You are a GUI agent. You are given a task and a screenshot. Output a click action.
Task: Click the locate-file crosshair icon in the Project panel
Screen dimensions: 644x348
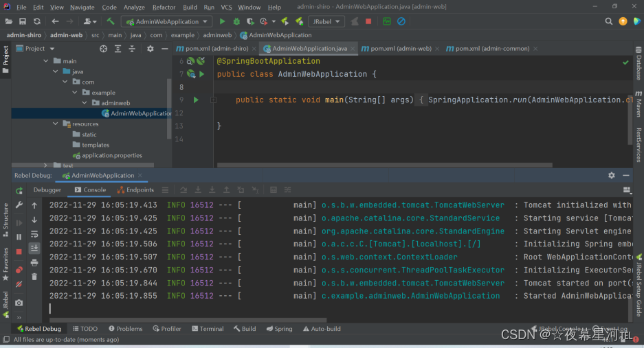tap(104, 49)
